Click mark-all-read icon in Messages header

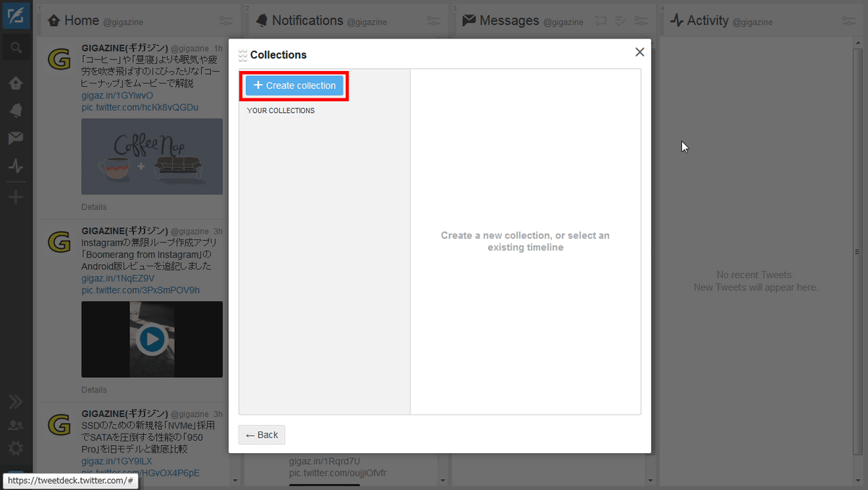coord(621,21)
